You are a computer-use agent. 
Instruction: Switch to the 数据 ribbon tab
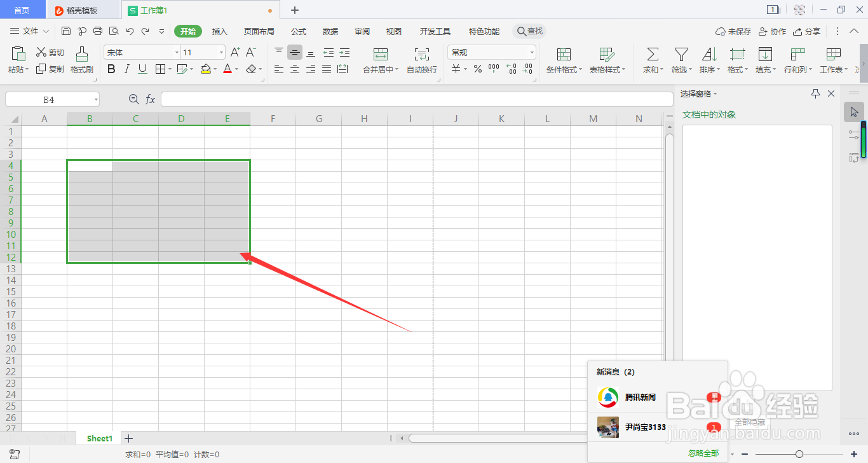[330, 31]
